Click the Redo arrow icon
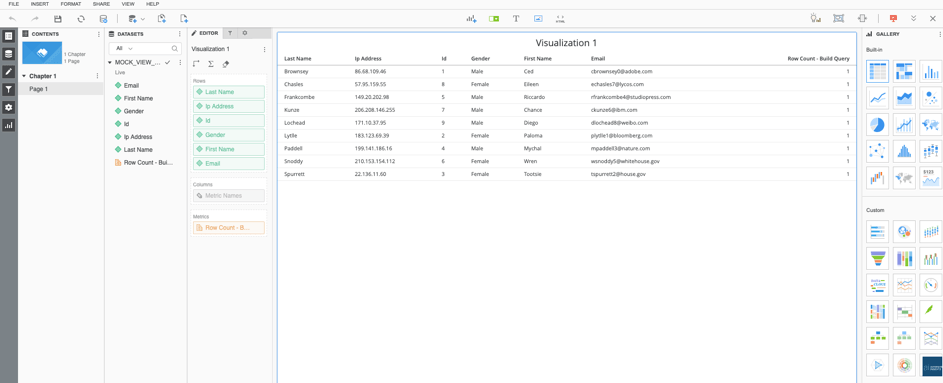 click(x=35, y=19)
